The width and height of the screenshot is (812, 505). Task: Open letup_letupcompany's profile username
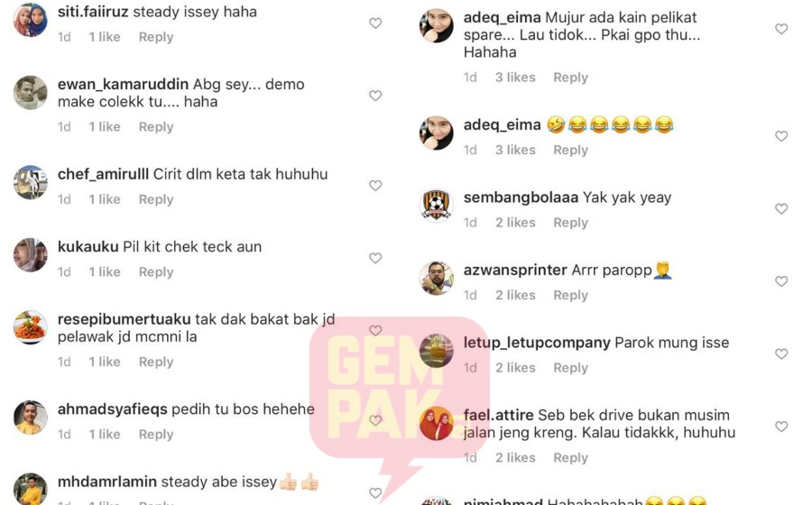[537, 343]
